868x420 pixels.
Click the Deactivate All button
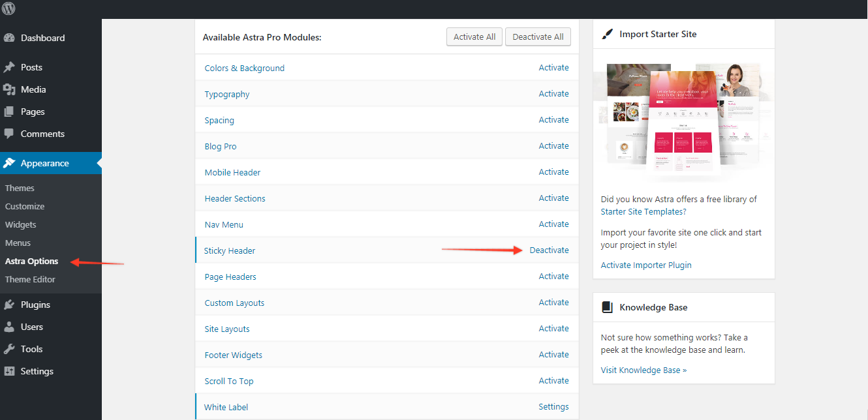538,37
